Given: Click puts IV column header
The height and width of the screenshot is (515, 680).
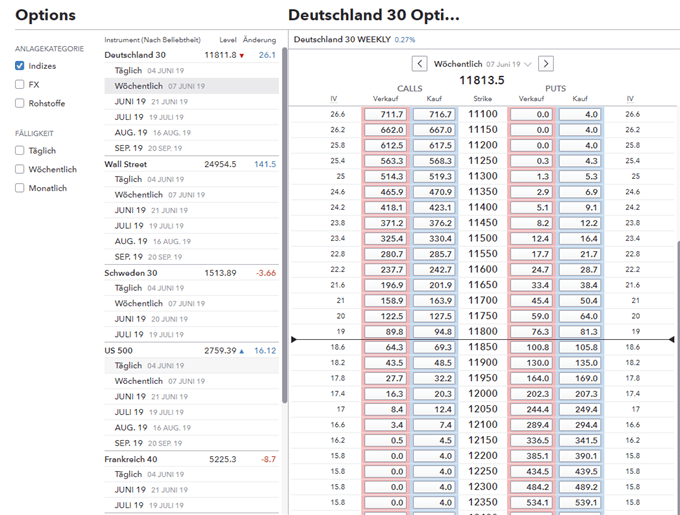Looking at the screenshot, I should click(x=630, y=99).
